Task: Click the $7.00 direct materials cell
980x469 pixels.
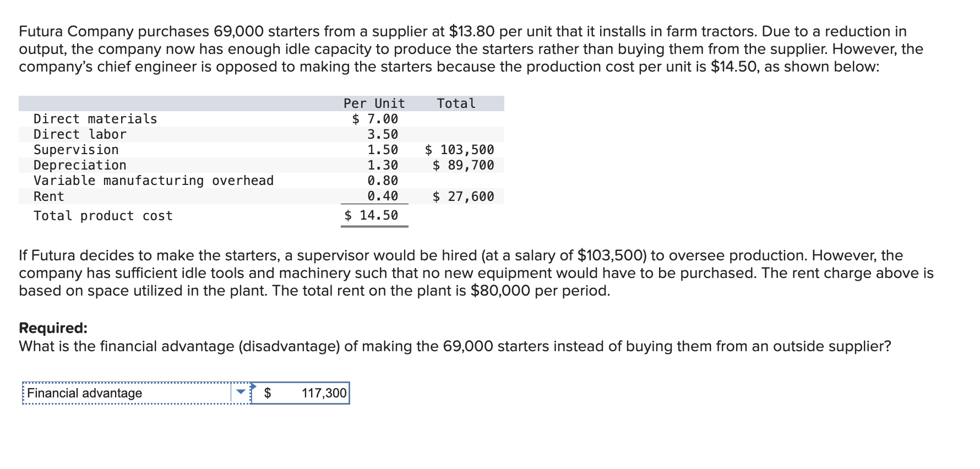Action: coord(375,119)
